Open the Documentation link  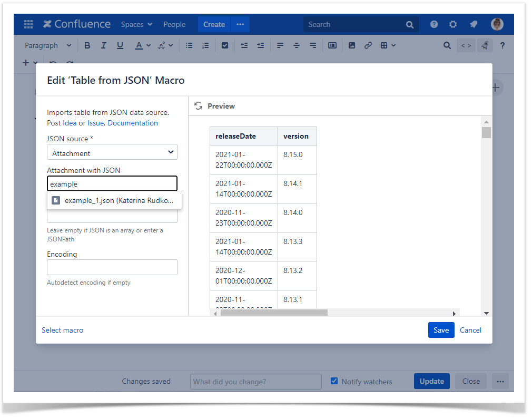[x=133, y=123]
